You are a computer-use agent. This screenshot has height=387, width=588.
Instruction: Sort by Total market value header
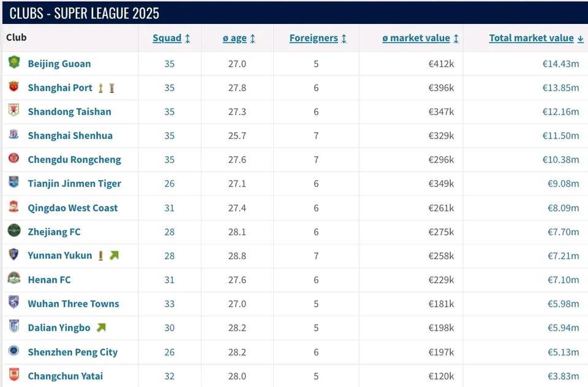[x=537, y=38]
